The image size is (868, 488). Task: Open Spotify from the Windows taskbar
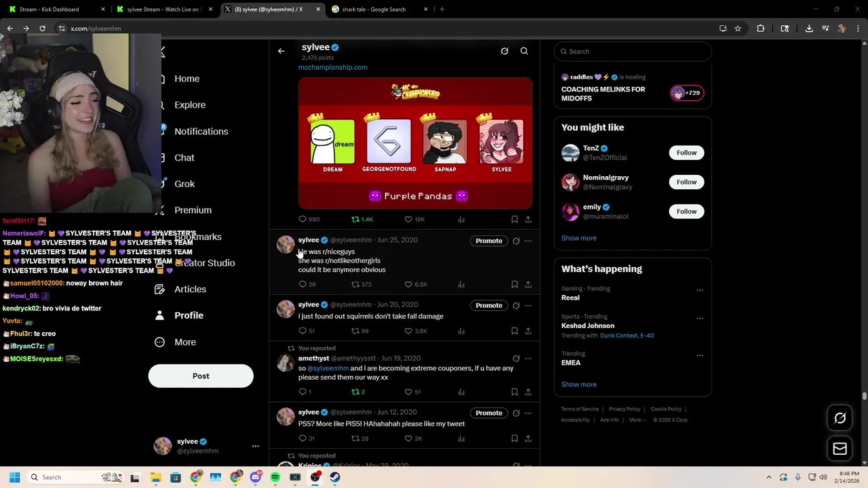[275, 477]
